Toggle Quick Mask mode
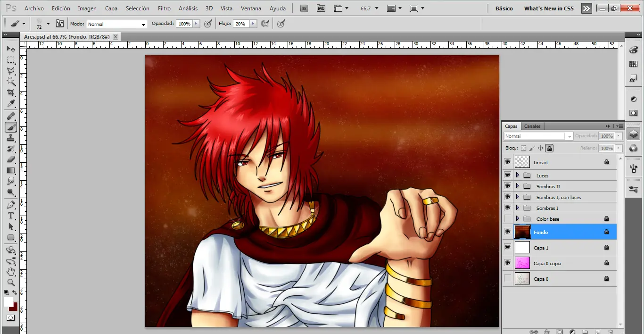The image size is (644, 334). 11,318
